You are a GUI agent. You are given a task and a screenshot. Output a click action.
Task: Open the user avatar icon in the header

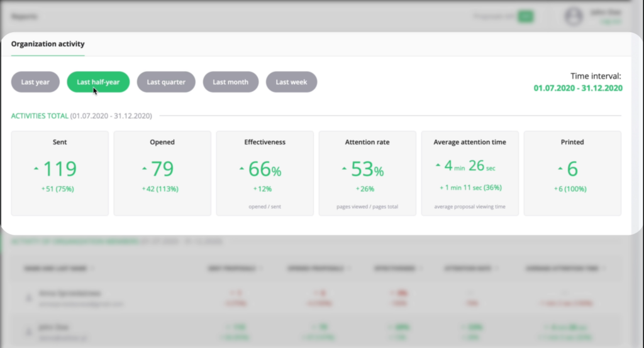coord(573,17)
